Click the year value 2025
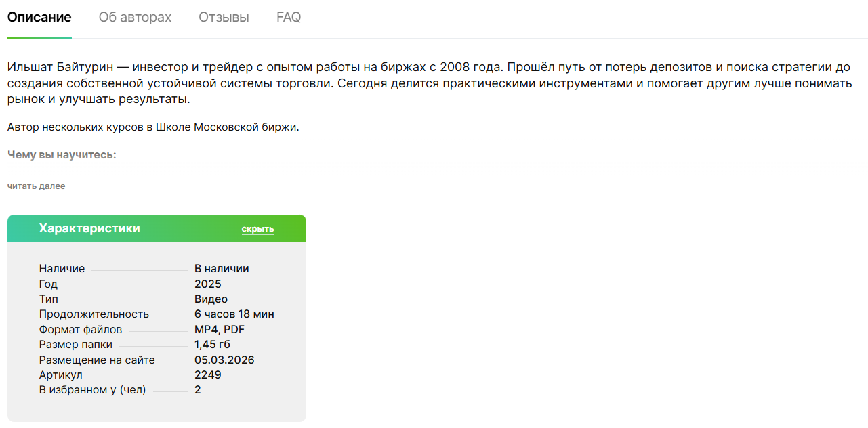Image resolution: width=868 pixels, height=428 pixels. coord(207,284)
